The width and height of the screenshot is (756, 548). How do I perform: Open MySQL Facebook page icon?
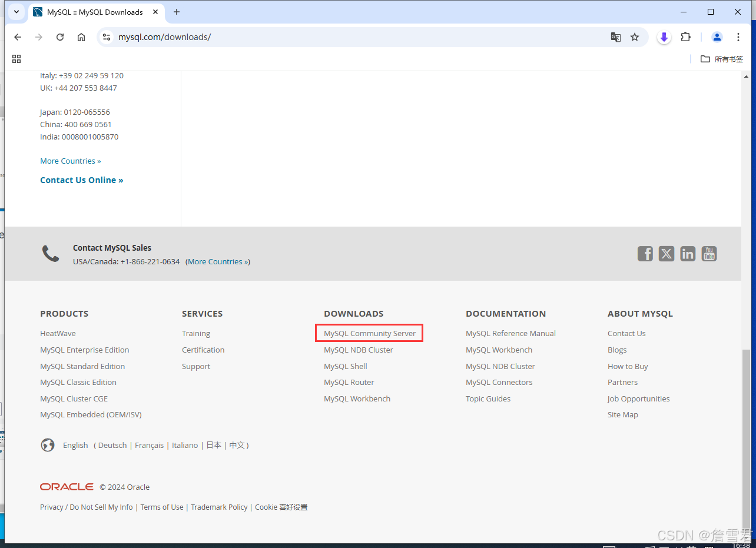[645, 254]
